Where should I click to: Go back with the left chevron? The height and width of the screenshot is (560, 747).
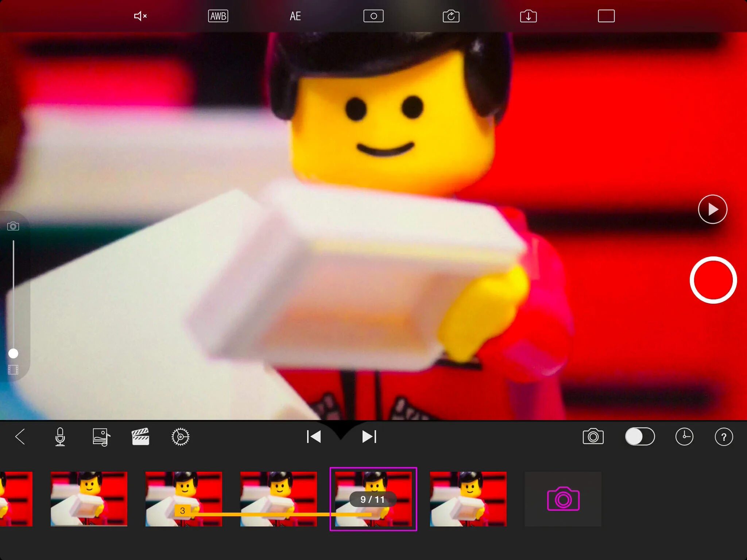(x=20, y=437)
